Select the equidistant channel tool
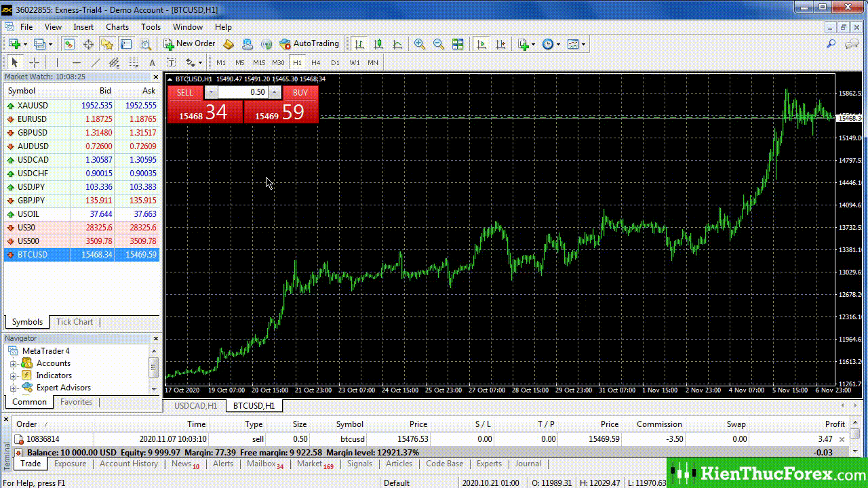The width and height of the screenshot is (868, 488). point(114,62)
